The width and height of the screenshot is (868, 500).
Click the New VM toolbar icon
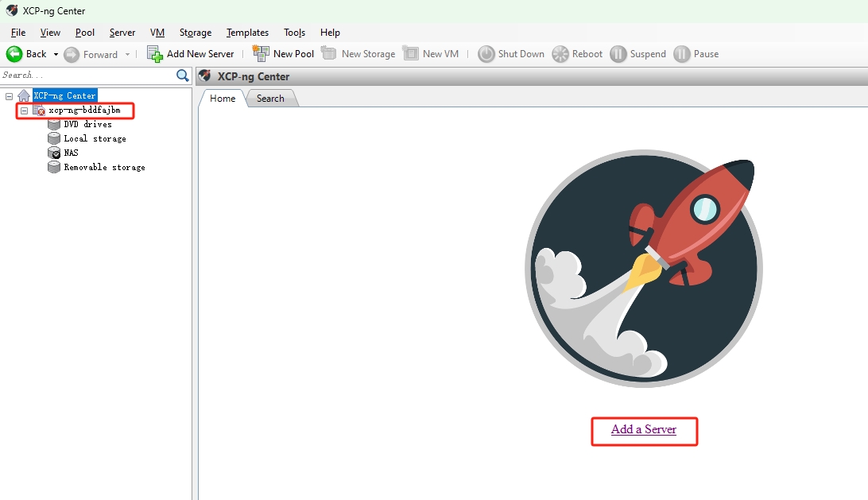pos(411,53)
